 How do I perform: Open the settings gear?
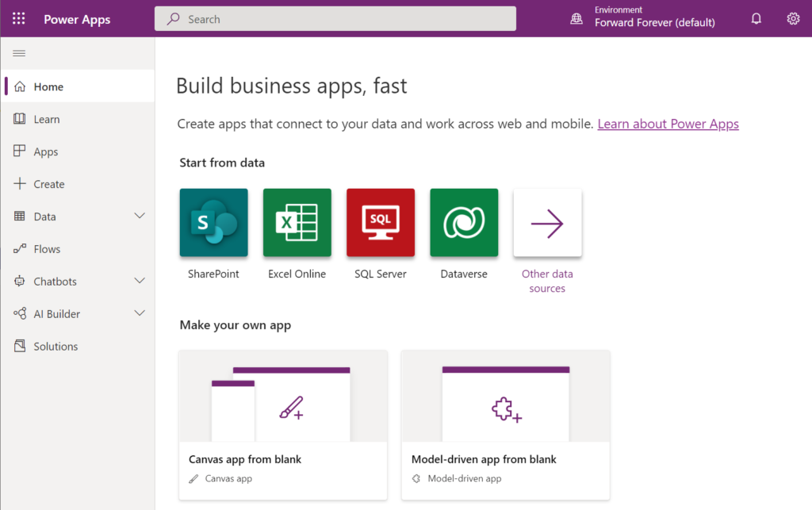[x=793, y=19]
